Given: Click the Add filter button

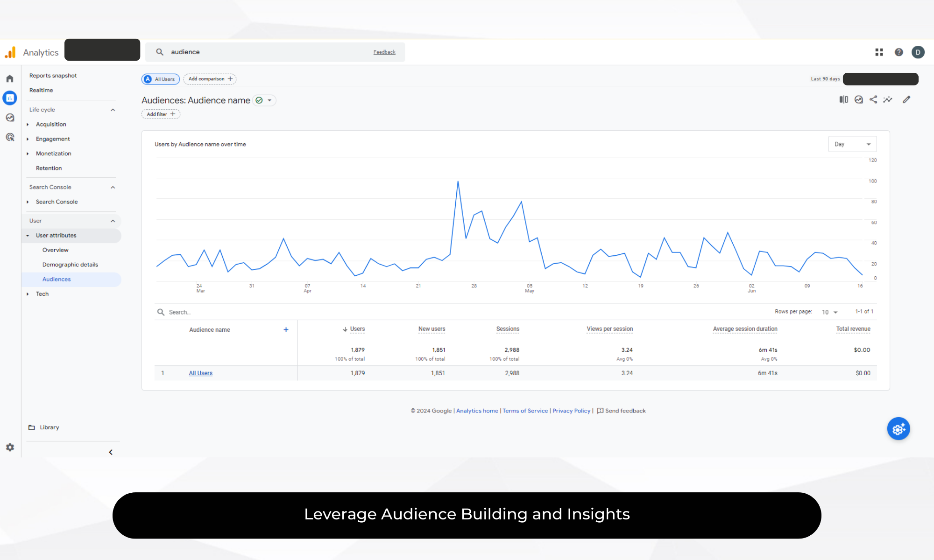Looking at the screenshot, I should (161, 114).
